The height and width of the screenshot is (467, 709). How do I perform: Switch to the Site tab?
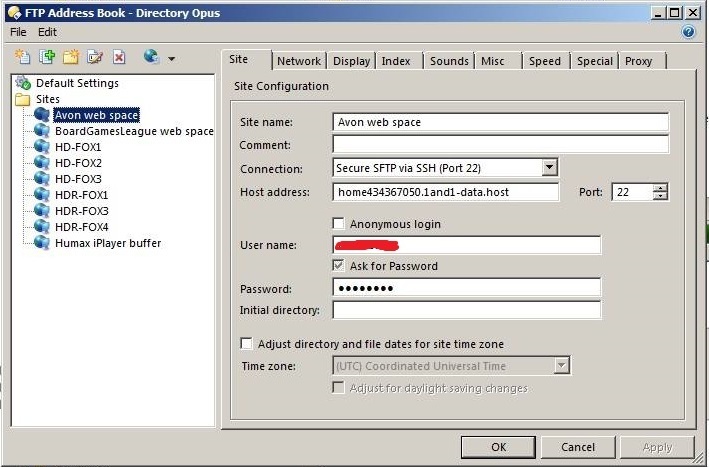point(247,59)
